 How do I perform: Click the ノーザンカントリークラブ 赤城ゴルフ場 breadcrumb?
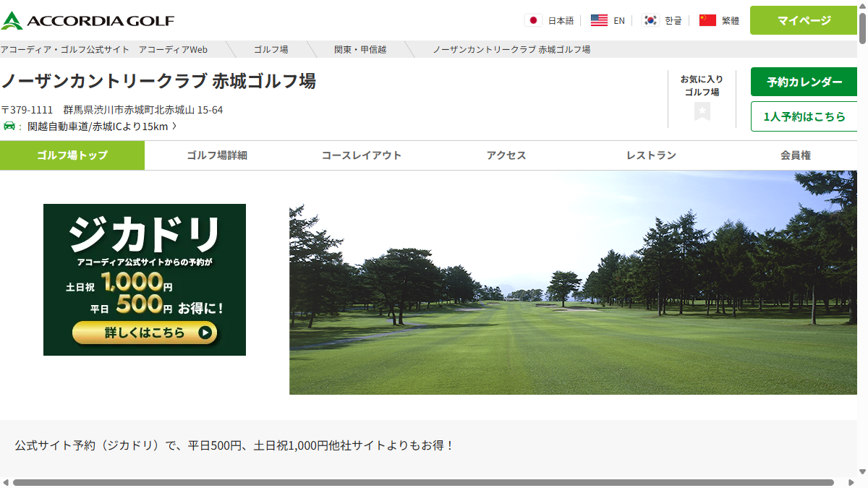pos(511,49)
